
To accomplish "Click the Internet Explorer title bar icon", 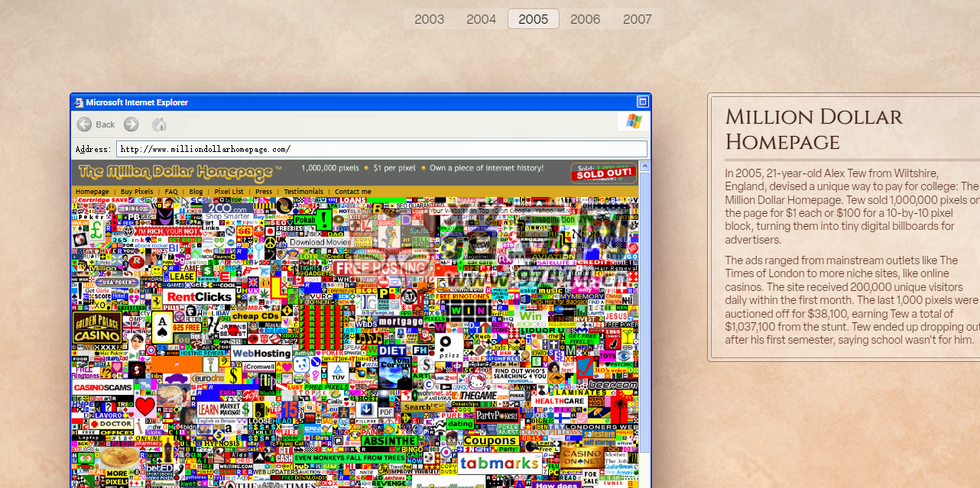I will (x=78, y=102).
